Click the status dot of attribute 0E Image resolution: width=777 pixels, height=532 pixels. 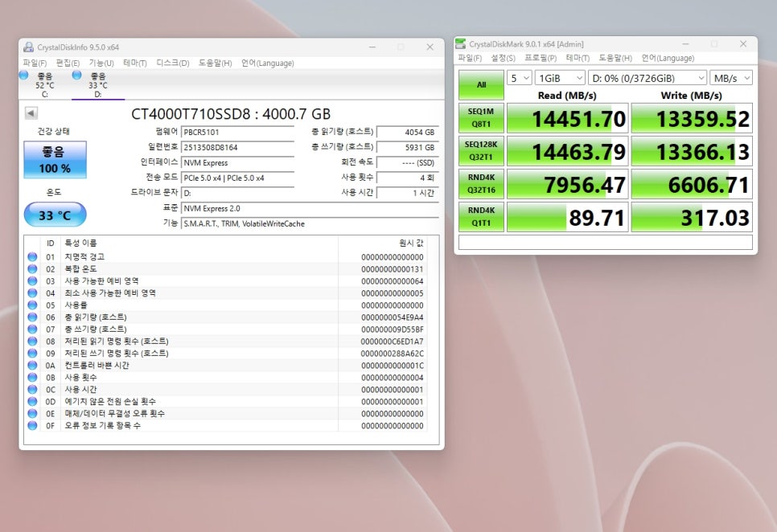[x=33, y=413]
